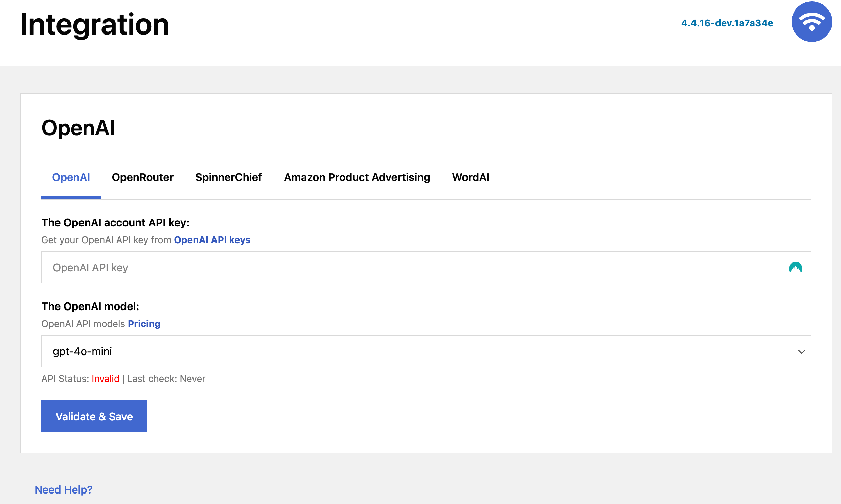The image size is (841, 504).
Task: Click the 'The OpenAI model' label
Action: point(90,306)
